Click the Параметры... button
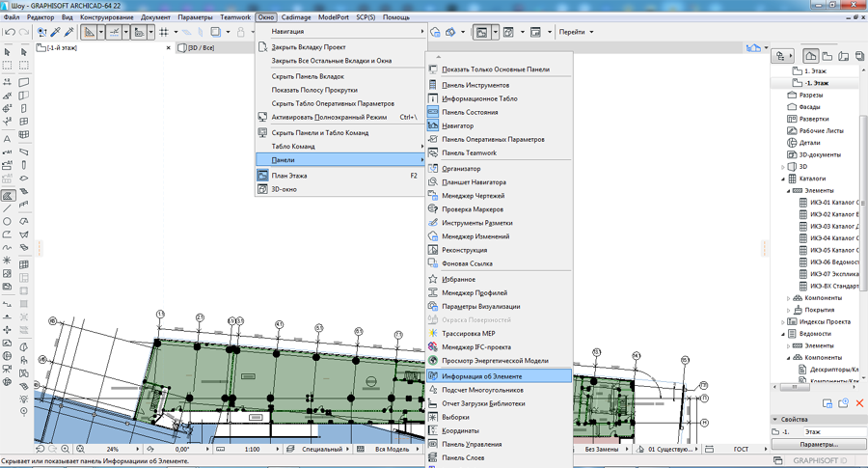Viewport: 868px width, 468px height. pos(819,444)
